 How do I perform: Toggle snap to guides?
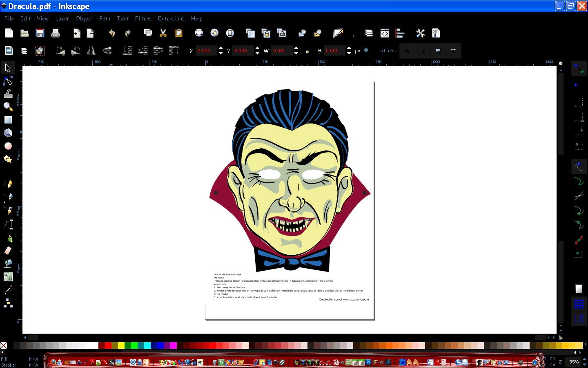579,319
